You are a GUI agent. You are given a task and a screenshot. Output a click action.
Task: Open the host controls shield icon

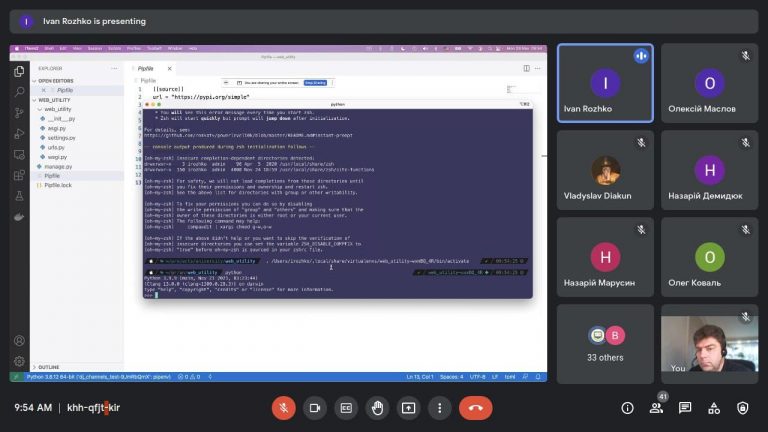(743, 408)
